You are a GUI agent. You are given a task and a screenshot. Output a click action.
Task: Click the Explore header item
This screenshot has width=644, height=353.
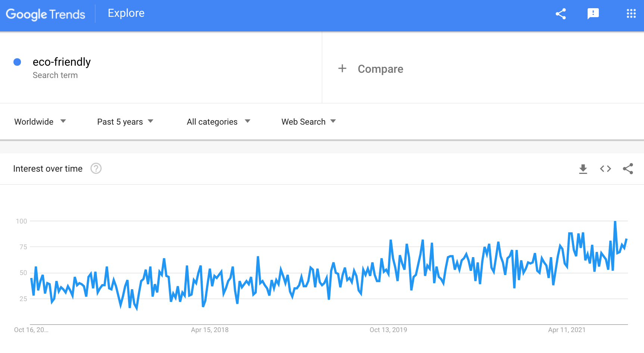coord(126,13)
